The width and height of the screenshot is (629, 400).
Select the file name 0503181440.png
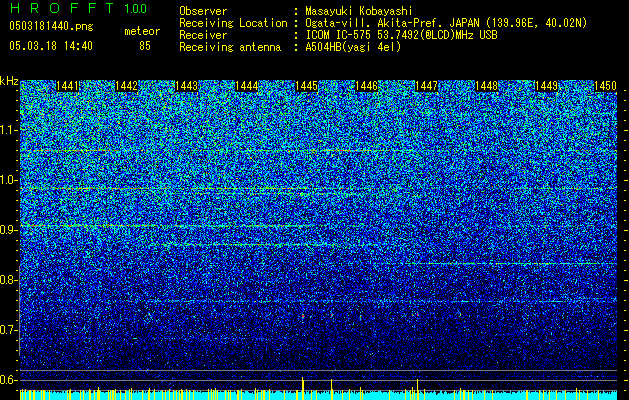tap(51, 26)
